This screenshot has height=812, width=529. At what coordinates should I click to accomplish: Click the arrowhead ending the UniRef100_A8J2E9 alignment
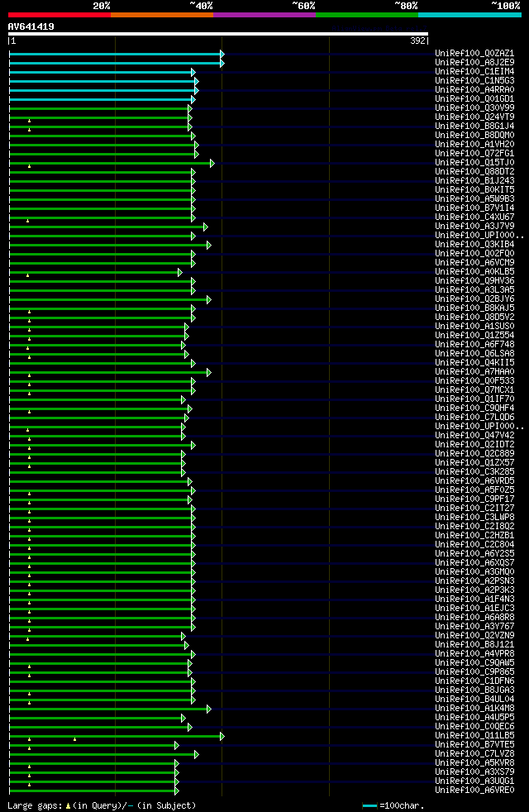pyautogui.click(x=222, y=63)
